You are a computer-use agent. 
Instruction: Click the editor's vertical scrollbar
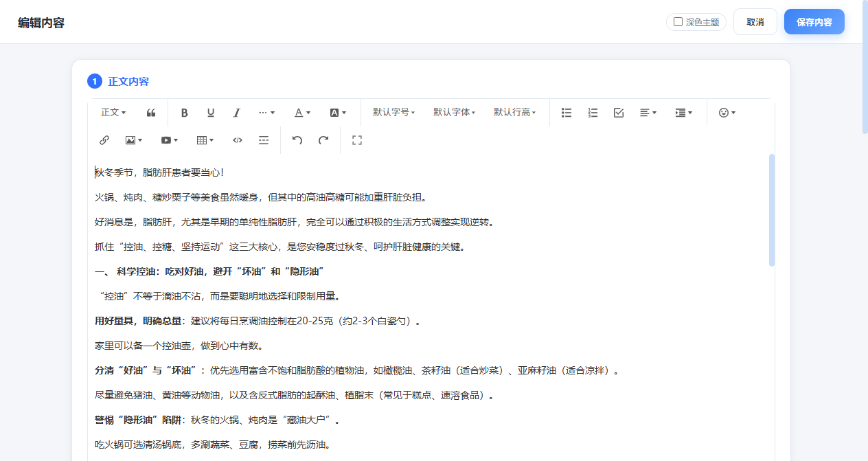click(772, 210)
